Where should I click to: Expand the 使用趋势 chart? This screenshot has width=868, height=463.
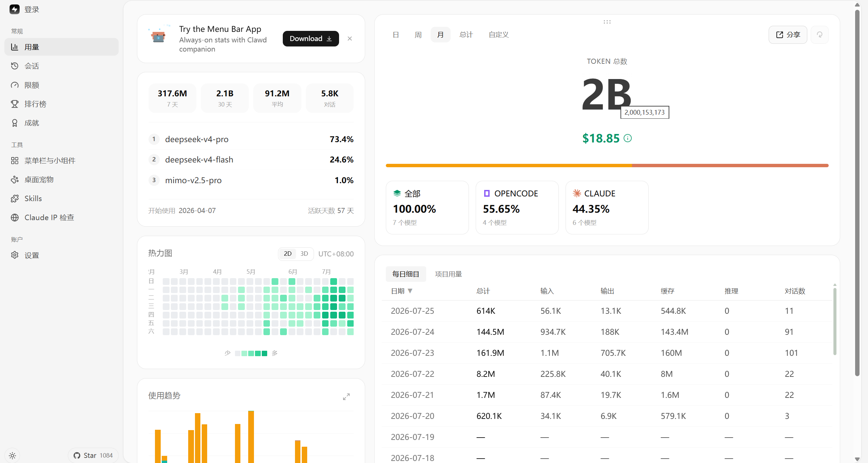(346, 397)
